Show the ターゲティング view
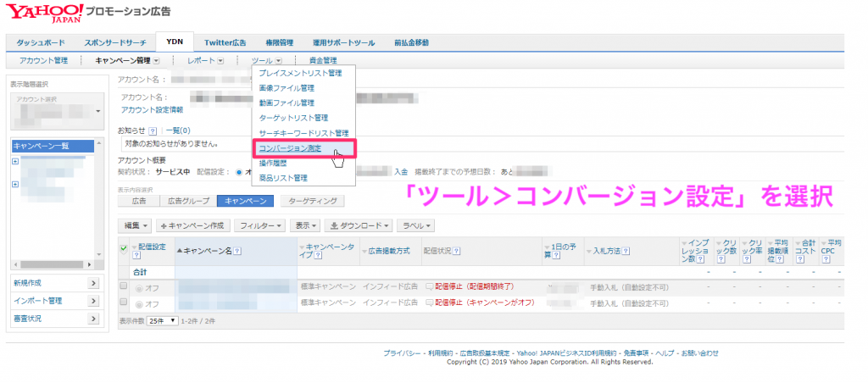The height and width of the screenshot is (383, 868). [312, 201]
